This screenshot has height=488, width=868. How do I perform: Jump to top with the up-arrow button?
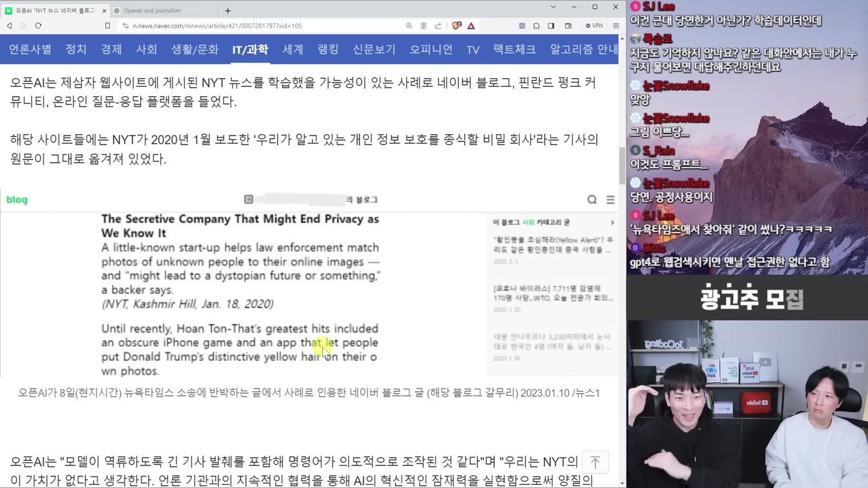click(x=595, y=462)
